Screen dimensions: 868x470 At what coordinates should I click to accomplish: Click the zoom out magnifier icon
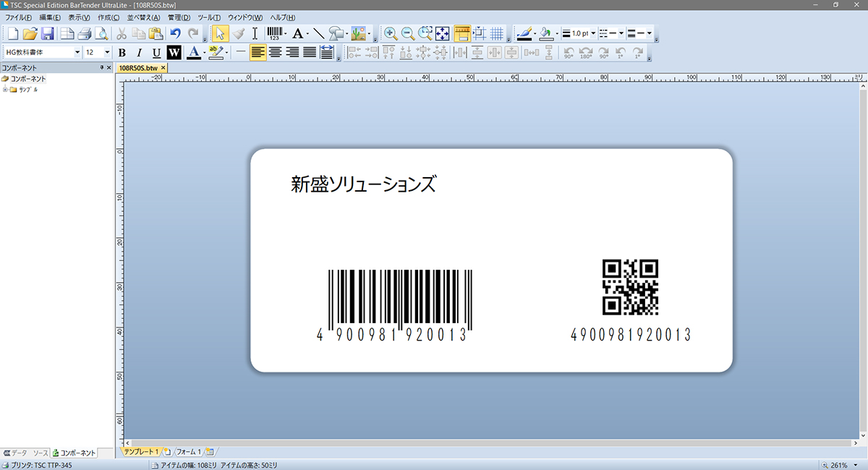pyautogui.click(x=408, y=33)
